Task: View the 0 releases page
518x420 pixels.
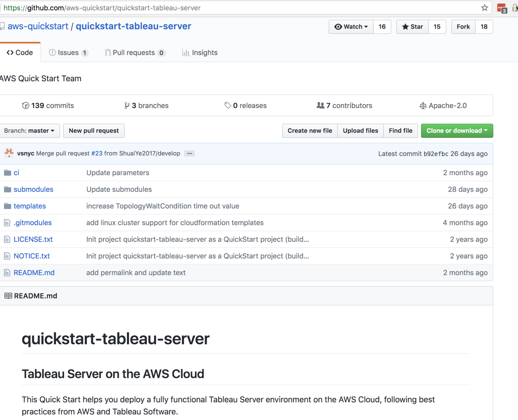Action: point(245,105)
